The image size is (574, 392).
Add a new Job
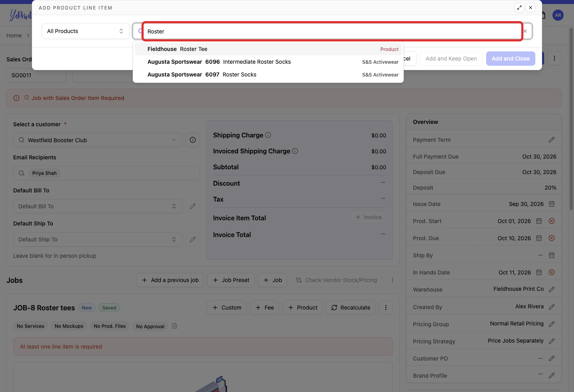pos(273,280)
